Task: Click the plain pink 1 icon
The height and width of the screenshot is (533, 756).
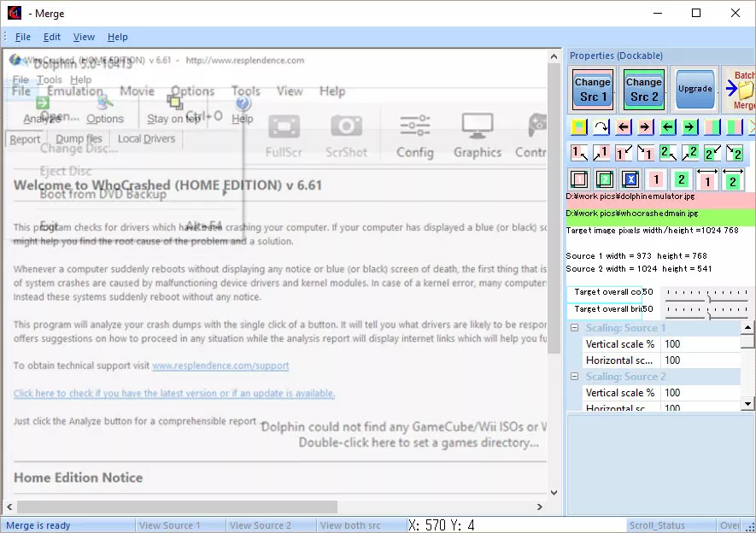Action: click(x=656, y=179)
